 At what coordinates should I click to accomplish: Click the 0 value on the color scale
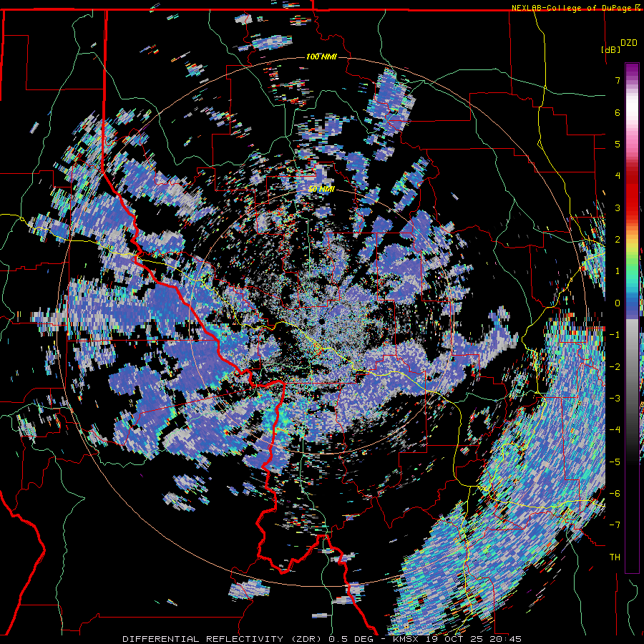(x=617, y=303)
